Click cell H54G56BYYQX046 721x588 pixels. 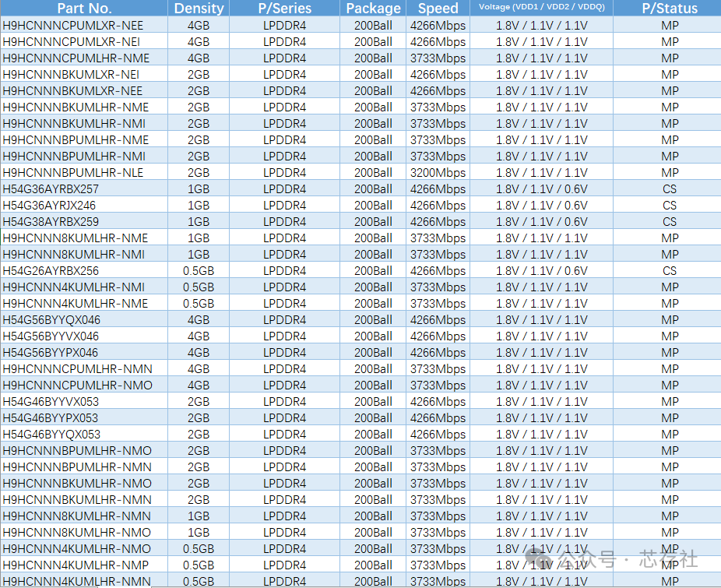(84, 319)
